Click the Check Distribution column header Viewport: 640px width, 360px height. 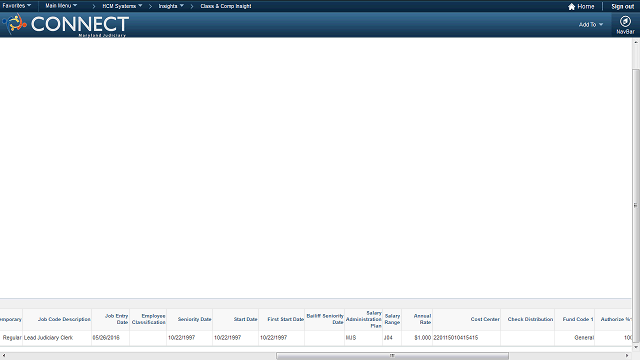(530, 319)
